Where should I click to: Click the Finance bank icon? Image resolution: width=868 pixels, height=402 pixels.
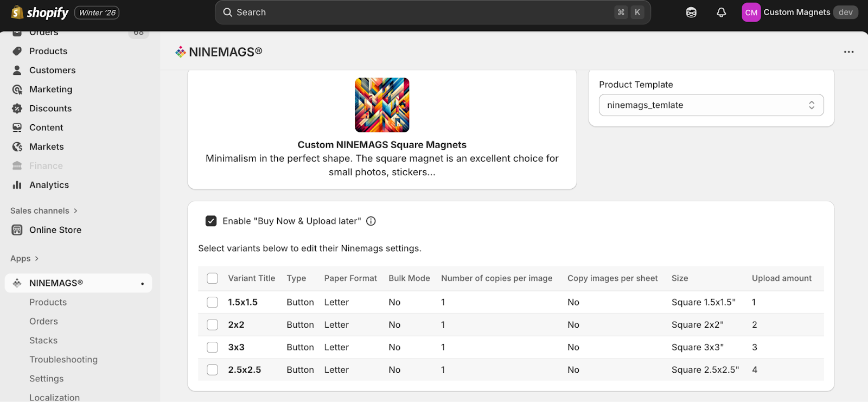tap(17, 165)
